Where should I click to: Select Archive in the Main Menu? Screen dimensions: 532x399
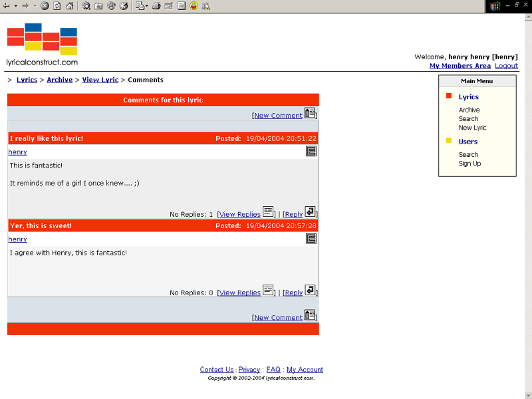click(x=469, y=110)
